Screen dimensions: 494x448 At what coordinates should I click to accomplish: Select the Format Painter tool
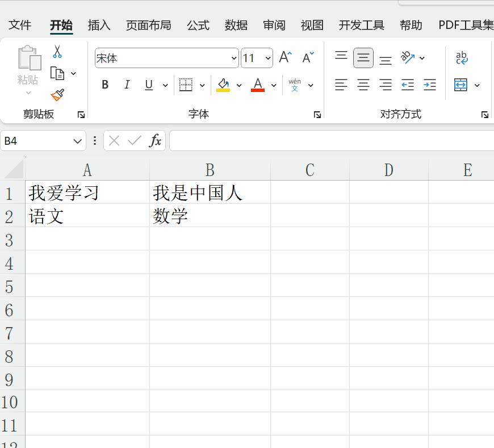click(x=57, y=95)
